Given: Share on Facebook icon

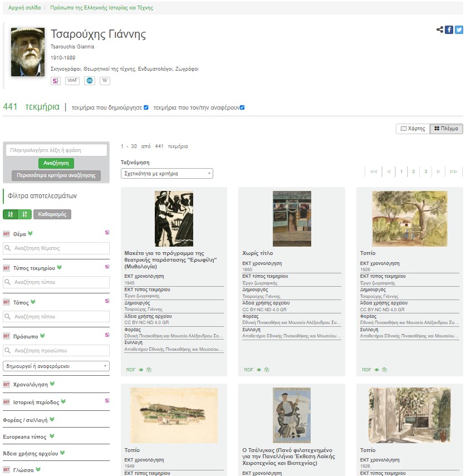Looking at the screenshot, I should pos(449,30).
